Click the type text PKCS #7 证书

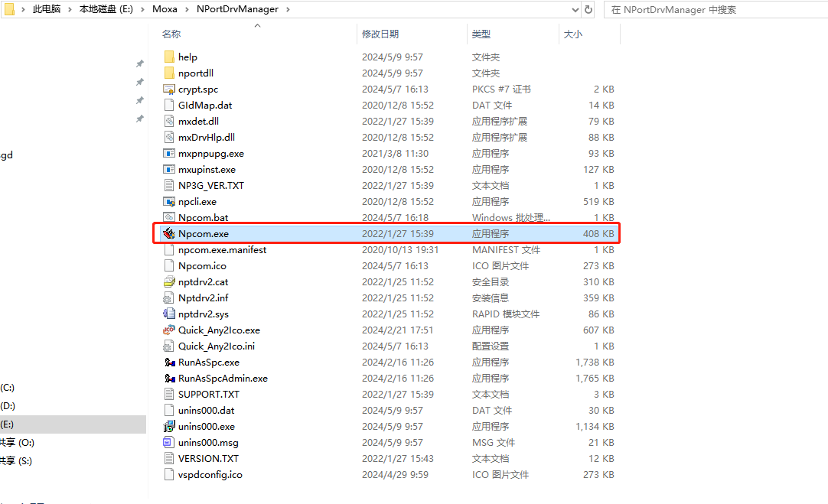pyautogui.click(x=501, y=89)
